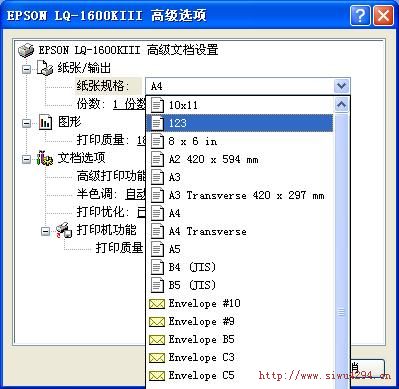The image size is (399, 389).
Task: Click the page icon beside A3 Transverse
Action: (x=157, y=195)
